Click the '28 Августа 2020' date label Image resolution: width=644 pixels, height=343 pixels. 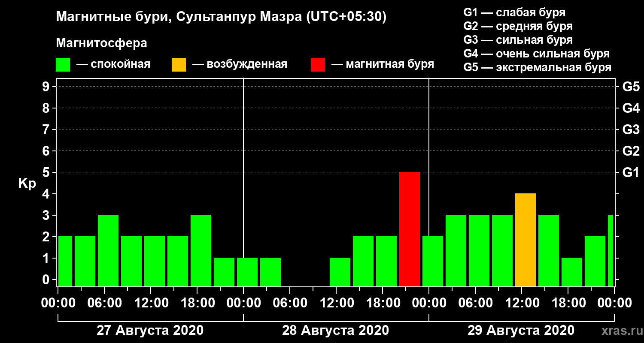(335, 330)
